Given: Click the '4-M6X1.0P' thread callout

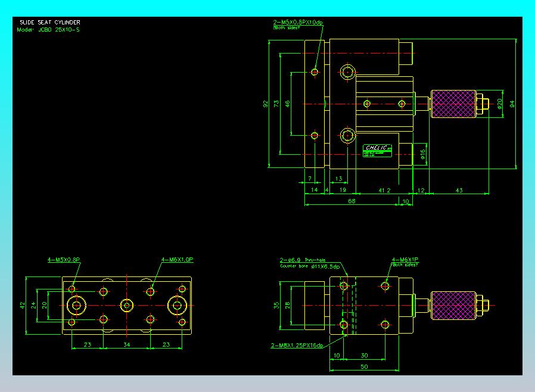Looking at the screenshot, I should point(178,260).
